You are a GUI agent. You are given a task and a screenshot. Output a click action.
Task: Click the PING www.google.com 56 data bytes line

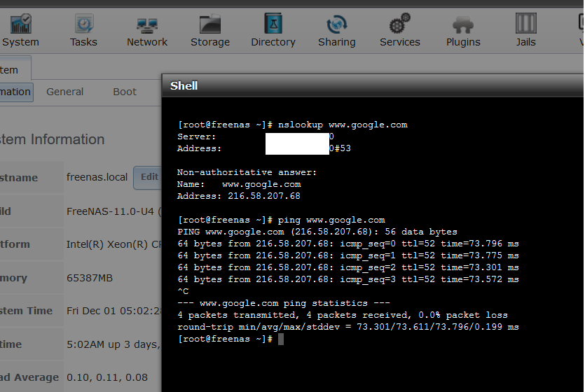(317, 232)
